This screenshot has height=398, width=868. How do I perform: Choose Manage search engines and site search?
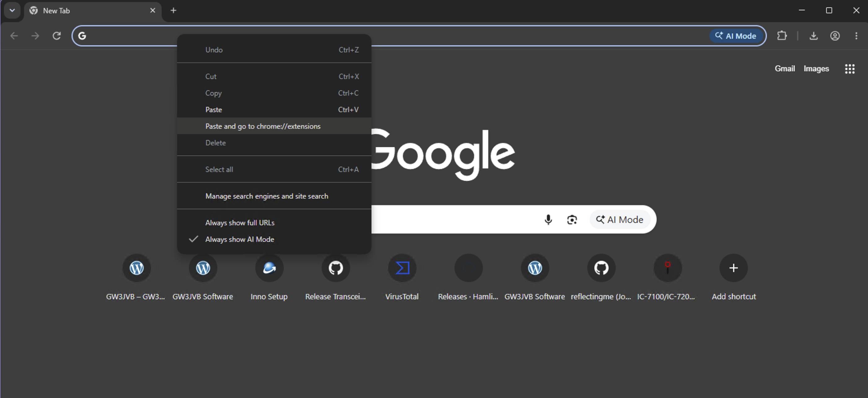point(274,196)
